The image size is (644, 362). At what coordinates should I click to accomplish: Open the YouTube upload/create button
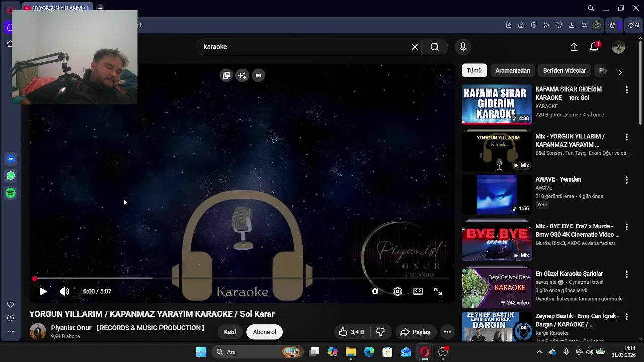point(574,47)
